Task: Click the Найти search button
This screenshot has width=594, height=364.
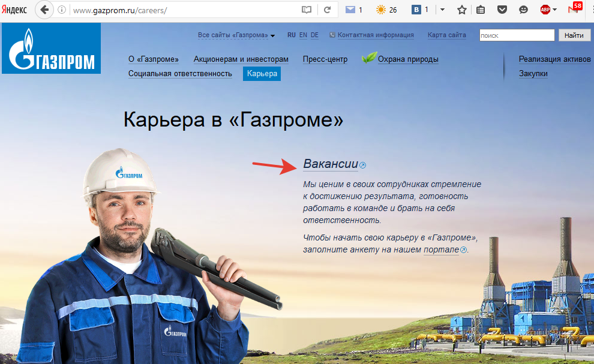Action: pyautogui.click(x=574, y=35)
